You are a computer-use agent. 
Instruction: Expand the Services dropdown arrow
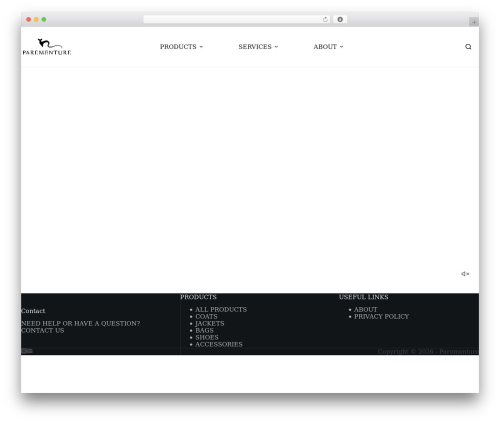276,47
